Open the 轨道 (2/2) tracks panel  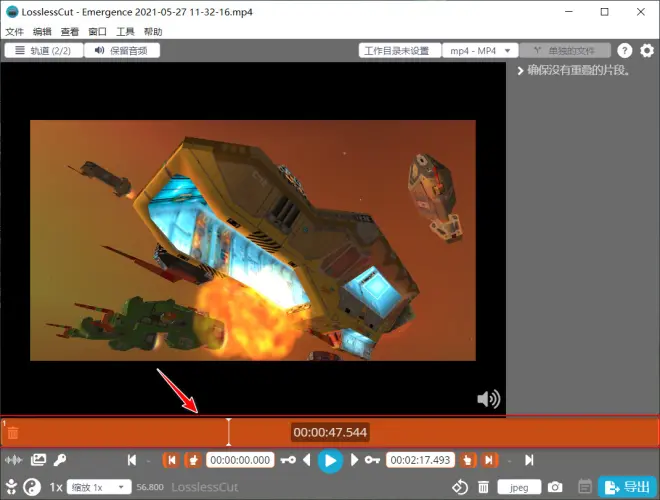coord(43,51)
